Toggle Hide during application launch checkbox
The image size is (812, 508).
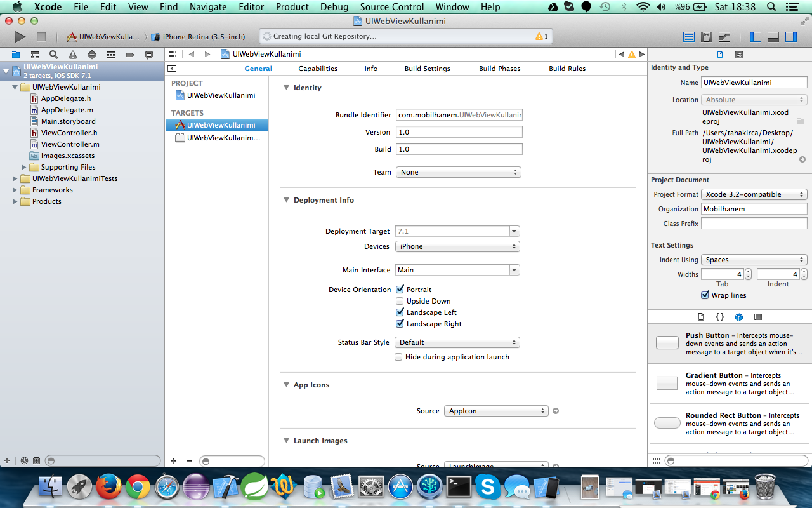point(398,357)
